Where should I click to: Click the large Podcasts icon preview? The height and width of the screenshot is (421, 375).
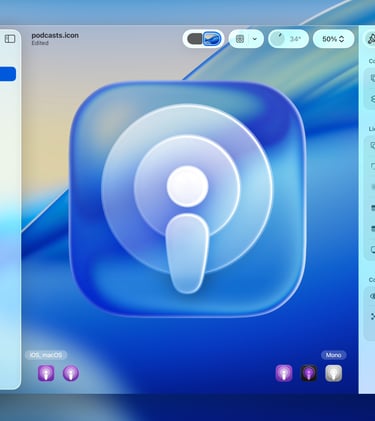point(187,199)
